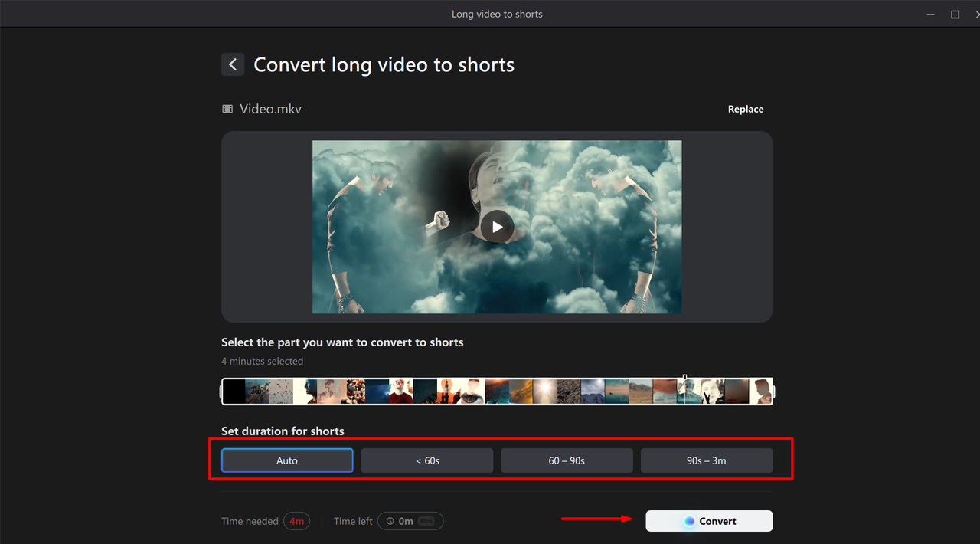The height and width of the screenshot is (544, 980).
Task: Click the left trim handle of the timeline
Action: pos(222,392)
